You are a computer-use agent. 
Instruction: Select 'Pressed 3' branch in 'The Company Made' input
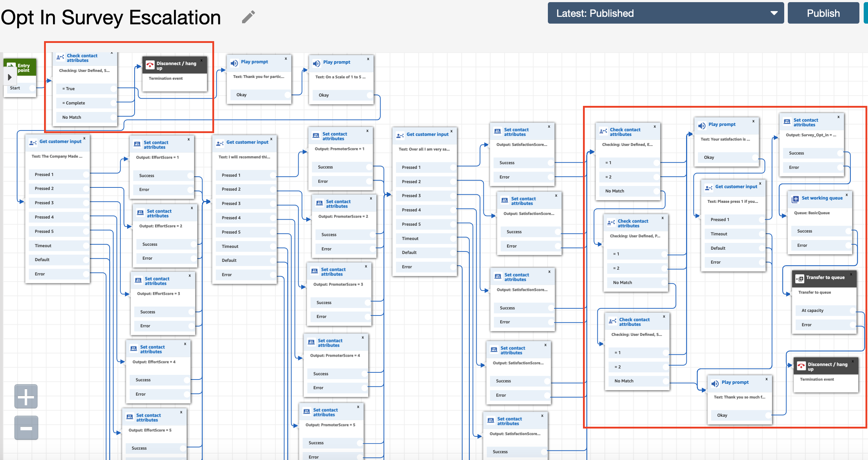44,203
